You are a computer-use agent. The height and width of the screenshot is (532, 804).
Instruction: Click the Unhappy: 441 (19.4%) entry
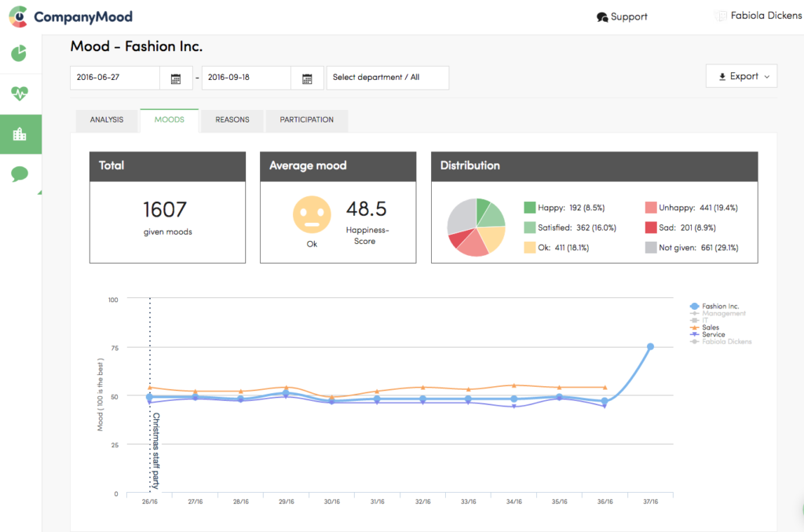[692, 208]
